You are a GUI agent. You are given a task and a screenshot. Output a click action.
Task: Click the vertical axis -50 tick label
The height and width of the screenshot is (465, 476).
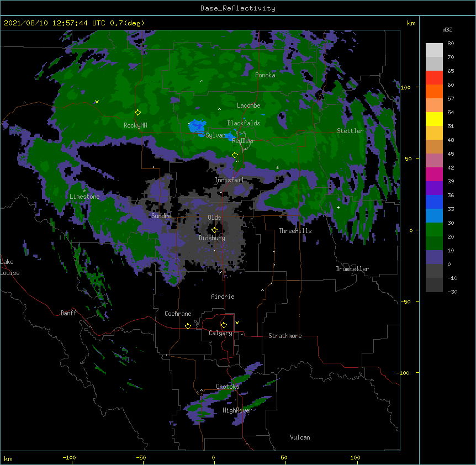[405, 302]
